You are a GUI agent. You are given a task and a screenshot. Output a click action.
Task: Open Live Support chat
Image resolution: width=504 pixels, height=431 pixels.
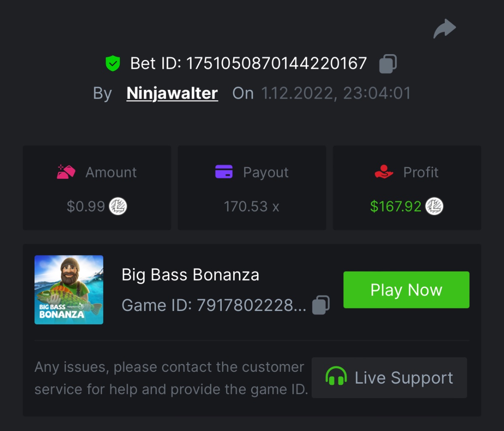pos(389,377)
